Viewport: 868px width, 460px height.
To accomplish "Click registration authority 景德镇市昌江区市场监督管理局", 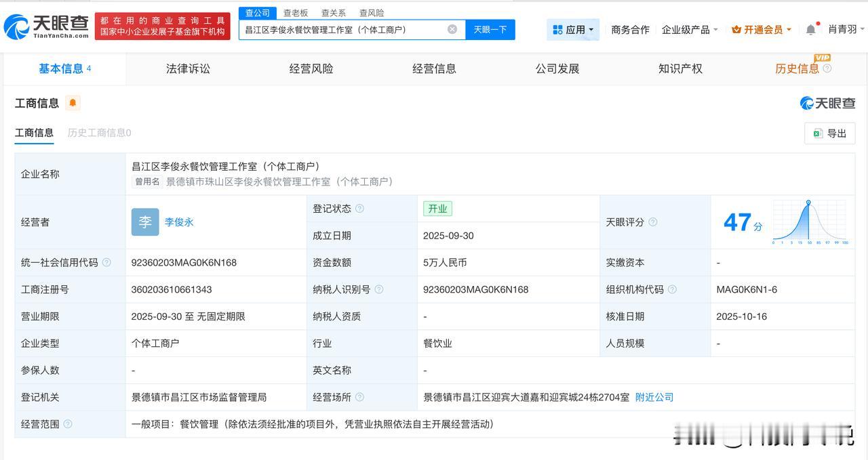I will pyautogui.click(x=199, y=397).
